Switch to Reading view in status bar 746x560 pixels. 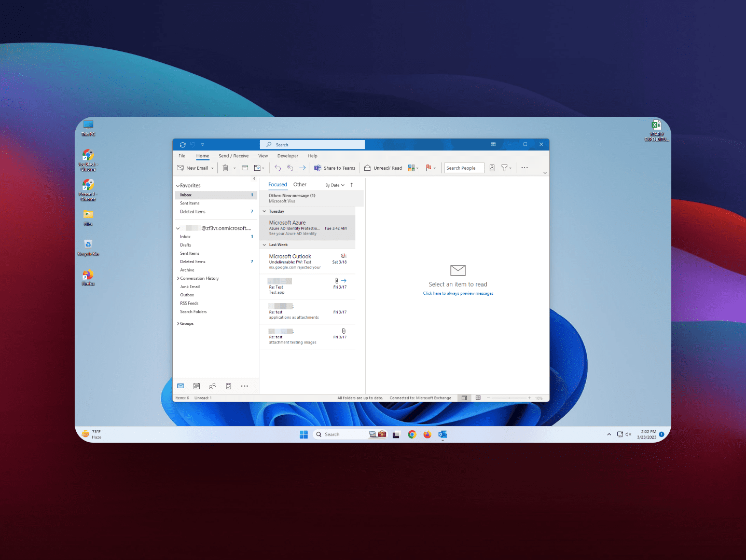click(478, 398)
